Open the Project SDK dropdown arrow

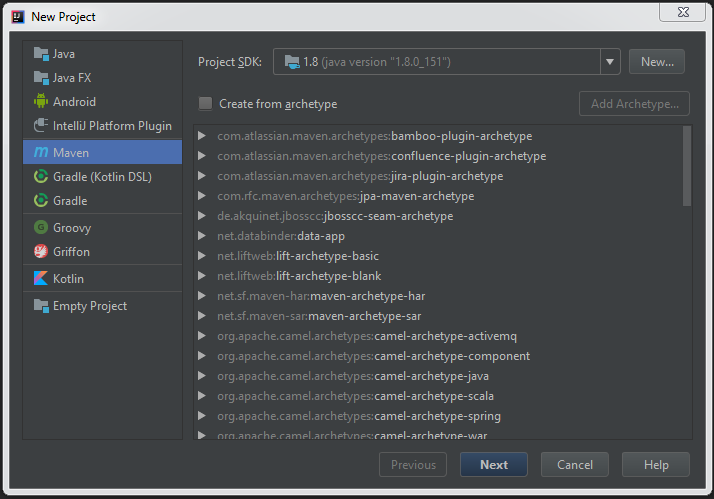(x=610, y=61)
